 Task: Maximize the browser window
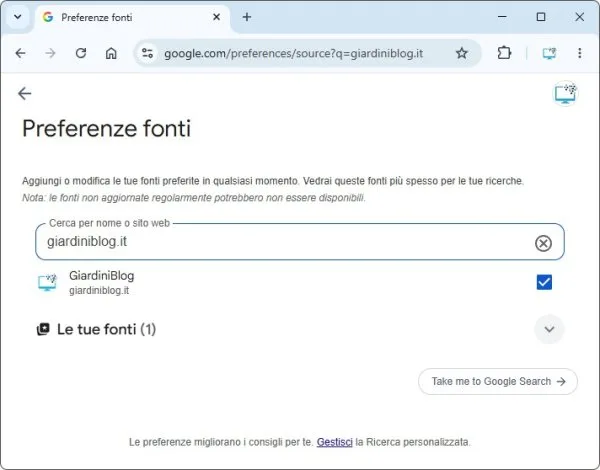pyautogui.click(x=541, y=17)
